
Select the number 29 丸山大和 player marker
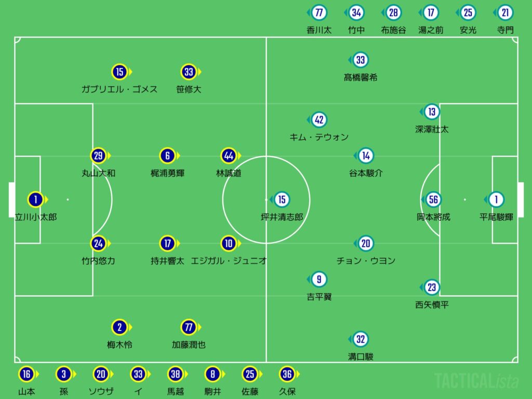(98, 155)
